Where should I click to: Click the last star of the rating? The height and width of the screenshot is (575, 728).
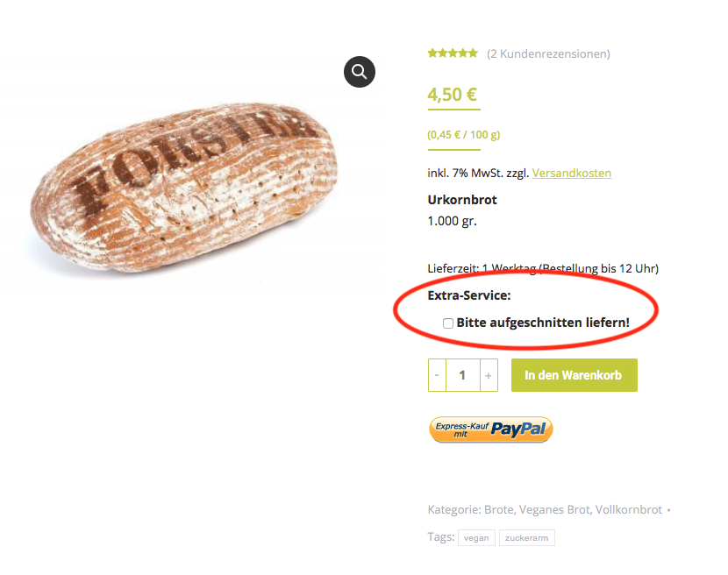(x=473, y=53)
